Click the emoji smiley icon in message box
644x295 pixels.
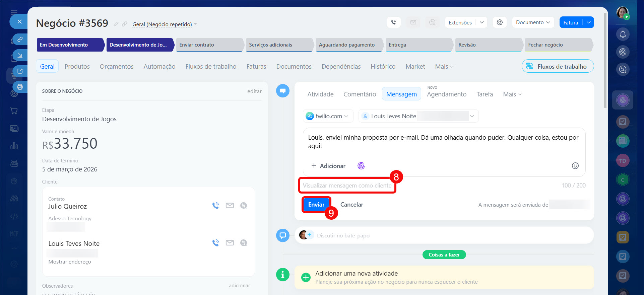coord(575,166)
